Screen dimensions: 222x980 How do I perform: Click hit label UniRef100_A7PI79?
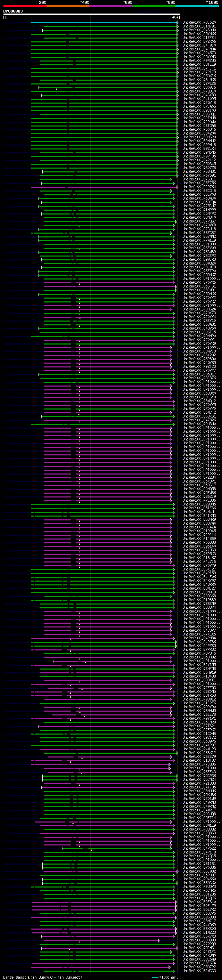point(199,72)
